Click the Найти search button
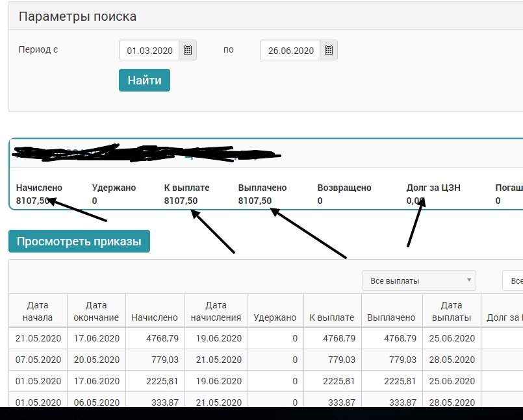Image resolution: width=523 pixels, height=420 pixels. point(144,80)
